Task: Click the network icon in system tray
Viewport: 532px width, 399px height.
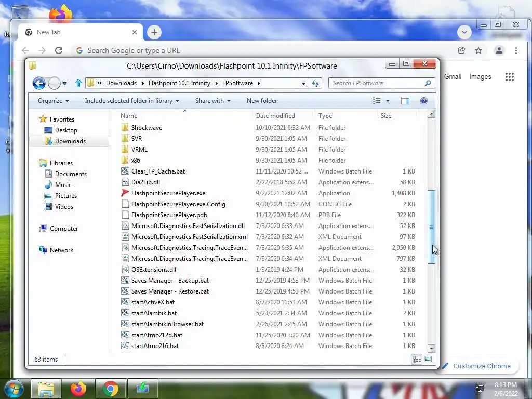Action: point(480,389)
